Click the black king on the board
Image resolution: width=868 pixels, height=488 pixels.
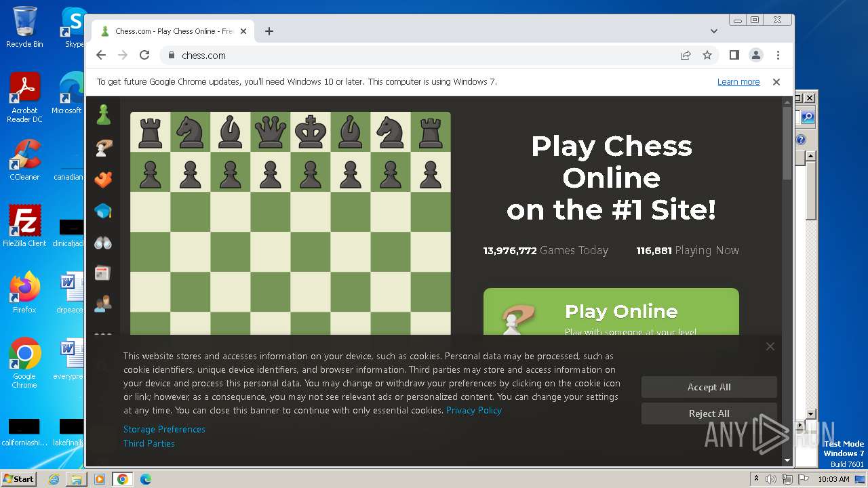(310, 131)
